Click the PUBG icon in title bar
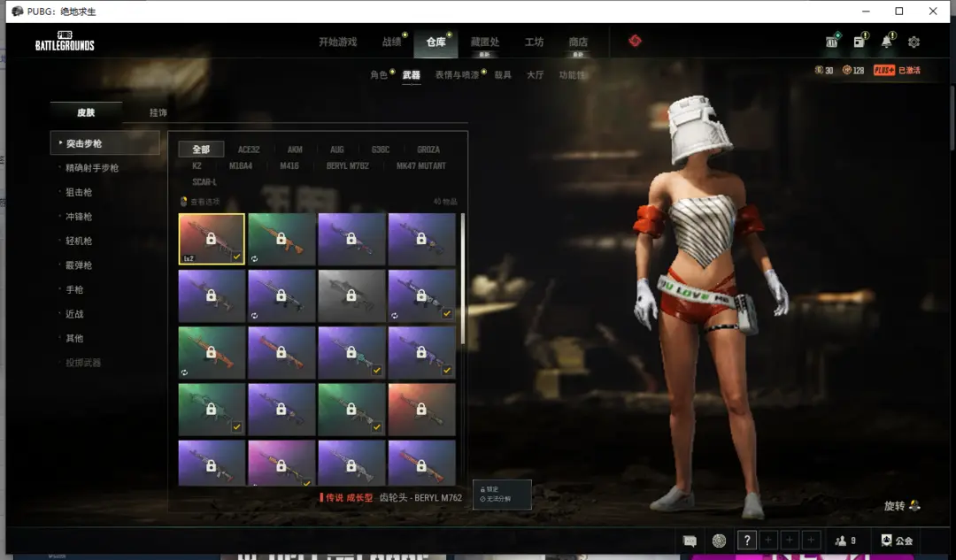 (x=17, y=11)
